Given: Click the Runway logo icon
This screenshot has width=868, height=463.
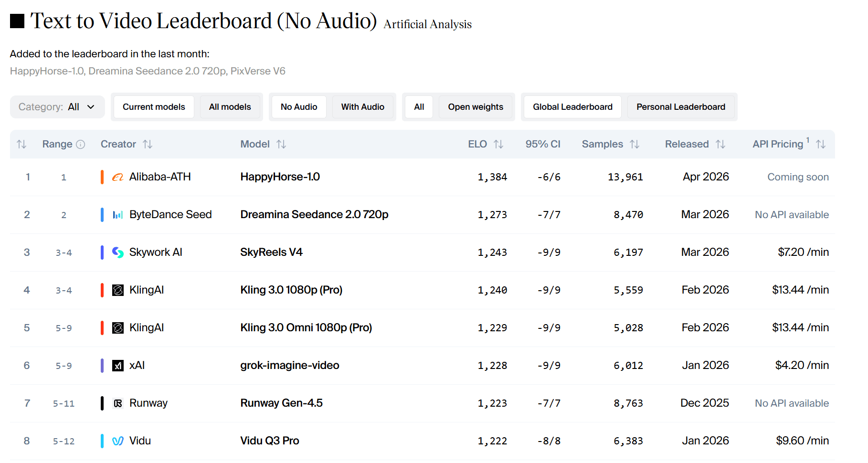Looking at the screenshot, I should tap(117, 403).
